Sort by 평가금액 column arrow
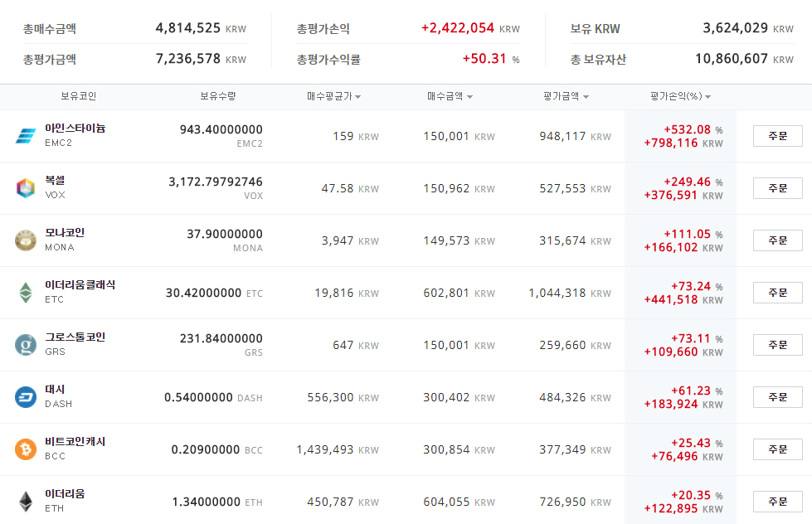This screenshot has width=812, height=524. point(586,97)
